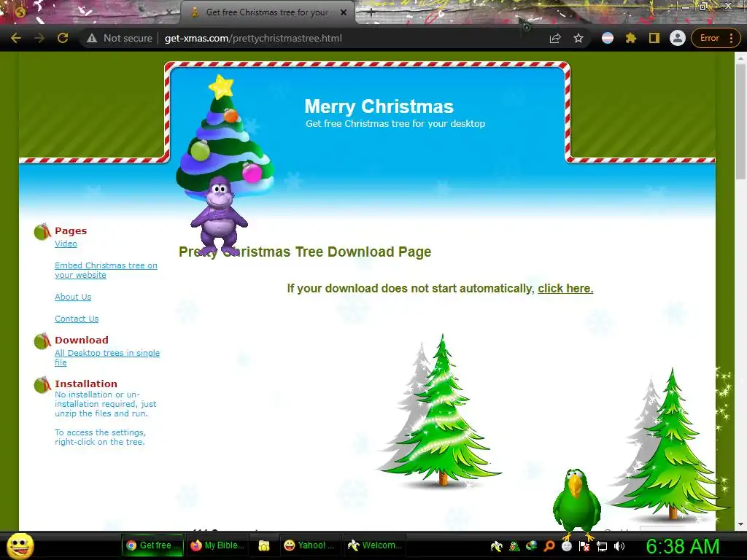Open the network tray icon
This screenshot has width=747, height=560.
(x=602, y=546)
